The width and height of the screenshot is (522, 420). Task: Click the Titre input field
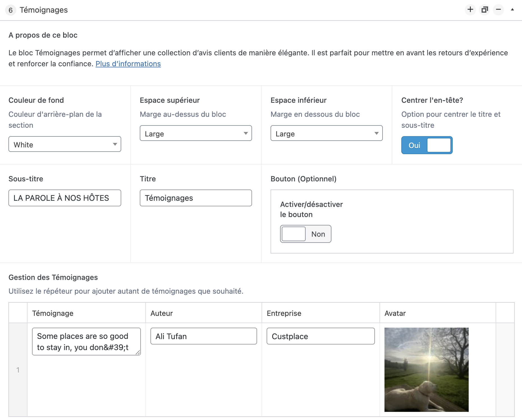tap(196, 198)
